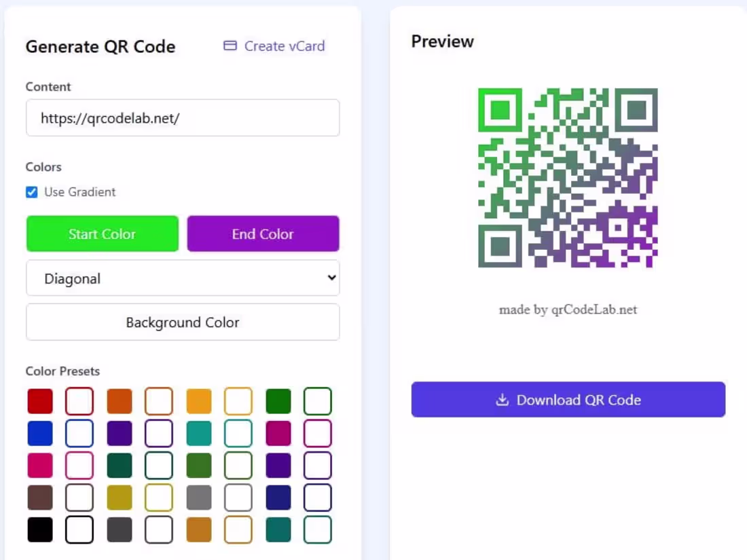Viewport: 747px width, 560px height.
Task: Select the teal color preset swatch
Action: coord(198,433)
